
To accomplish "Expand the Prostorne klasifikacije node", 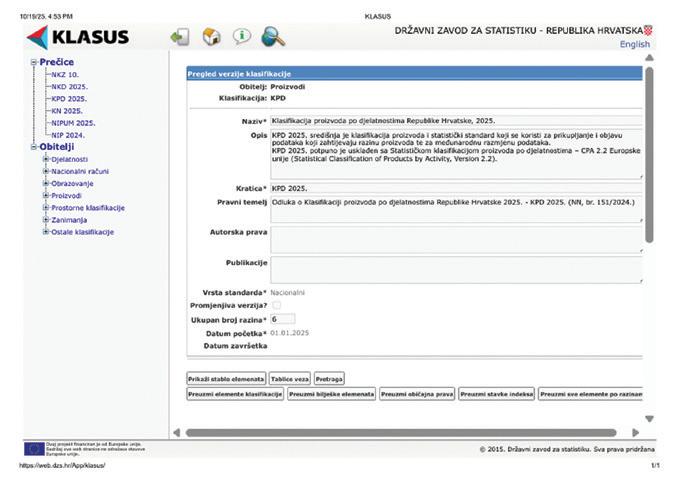I will (45, 208).
